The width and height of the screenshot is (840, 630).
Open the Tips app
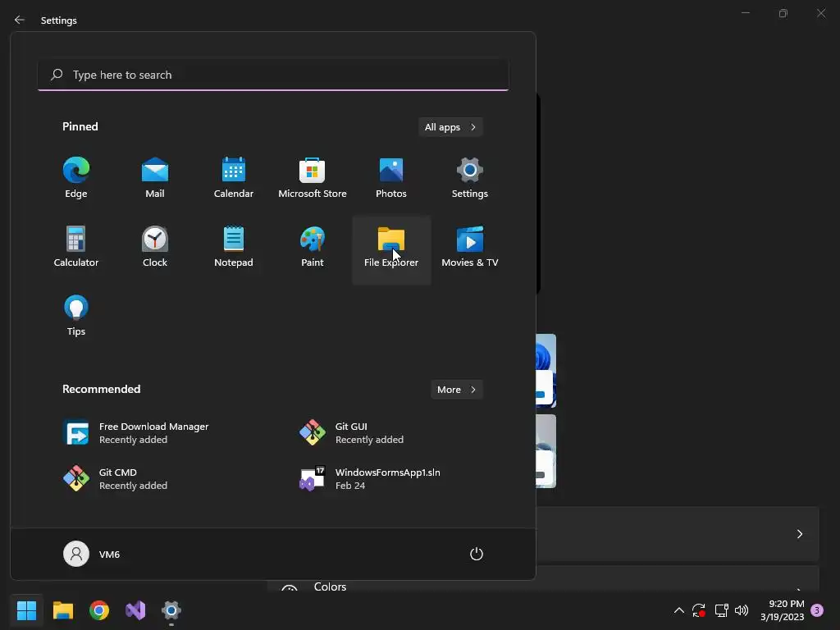point(76,316)
